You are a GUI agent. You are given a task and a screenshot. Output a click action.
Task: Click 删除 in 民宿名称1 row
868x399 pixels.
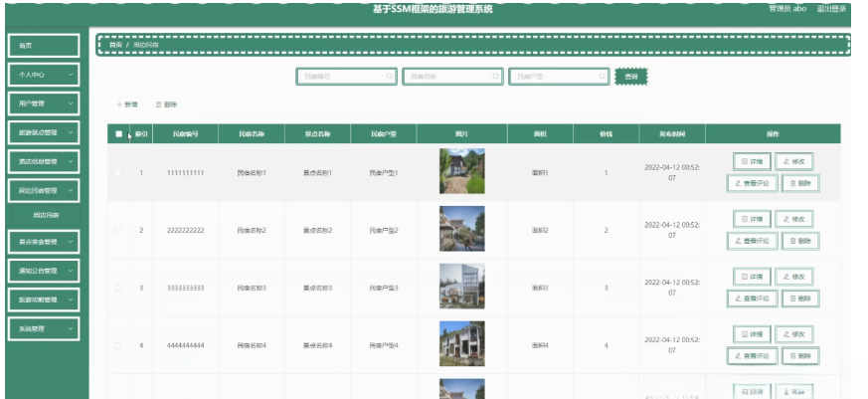click(800, 183)
